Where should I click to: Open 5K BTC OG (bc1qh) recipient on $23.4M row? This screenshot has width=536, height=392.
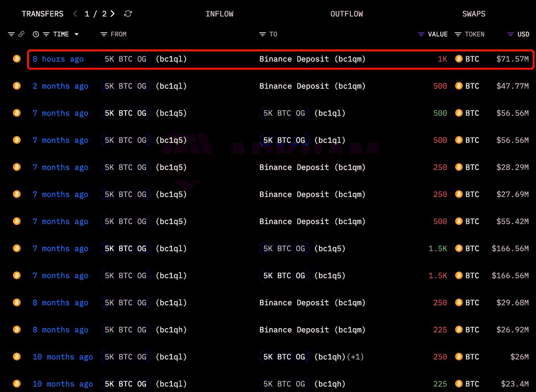point(302,384)
